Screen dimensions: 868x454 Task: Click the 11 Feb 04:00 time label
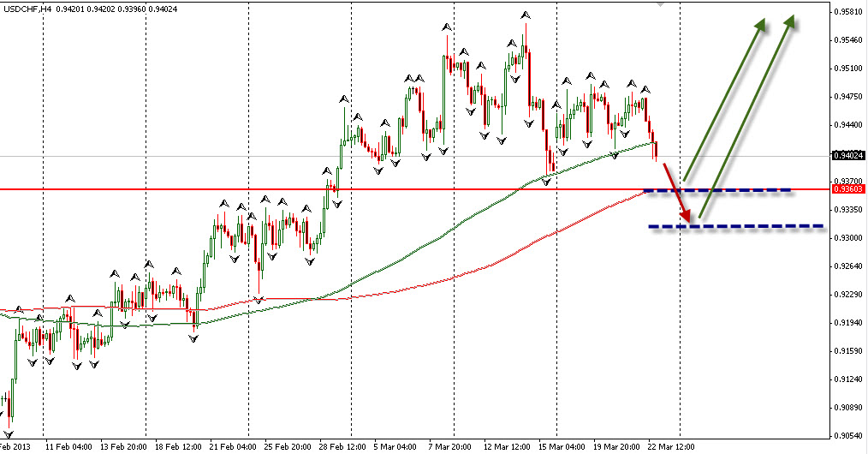[69, 447]
